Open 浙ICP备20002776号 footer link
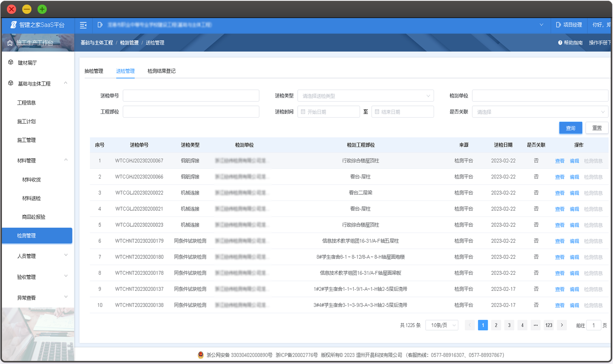Image resolution: width=613 pixels, height=364 pixels. [297, 355]
